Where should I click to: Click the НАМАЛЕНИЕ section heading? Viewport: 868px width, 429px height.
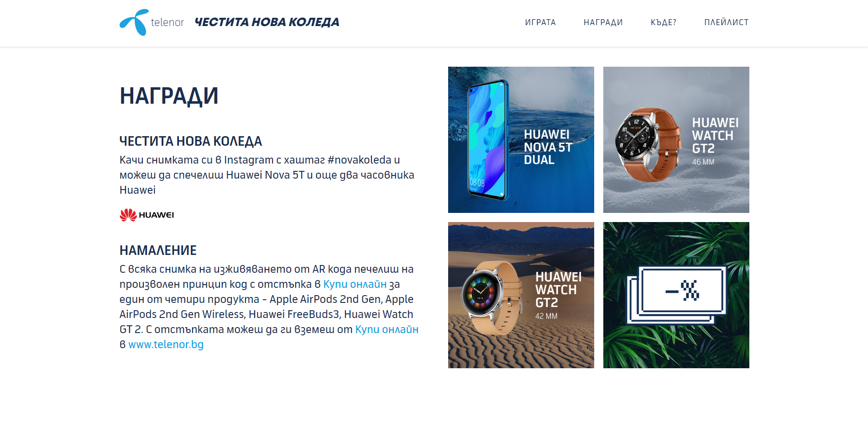[x=158, y=250]
